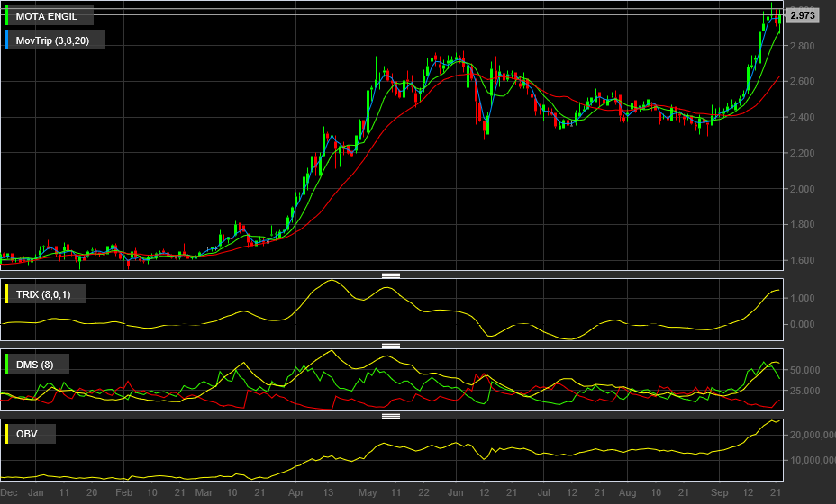The image size is (836, 504).
Task: Click the current price tag 2.973
Action: [x=802, y=15]
